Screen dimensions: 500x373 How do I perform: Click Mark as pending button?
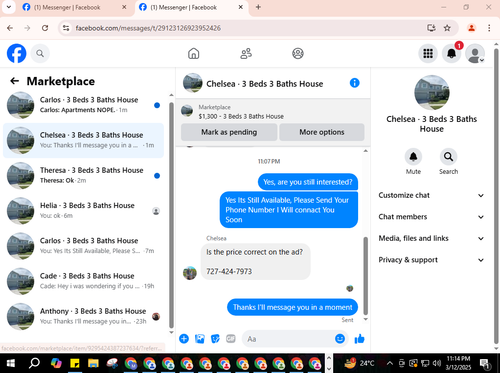(x=229, y=132)
